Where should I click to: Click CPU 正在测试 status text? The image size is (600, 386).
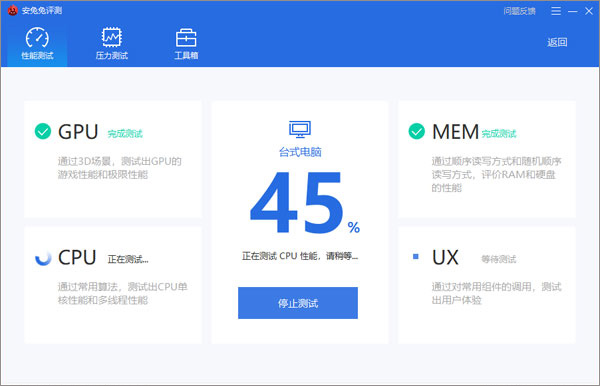(128, 259)
